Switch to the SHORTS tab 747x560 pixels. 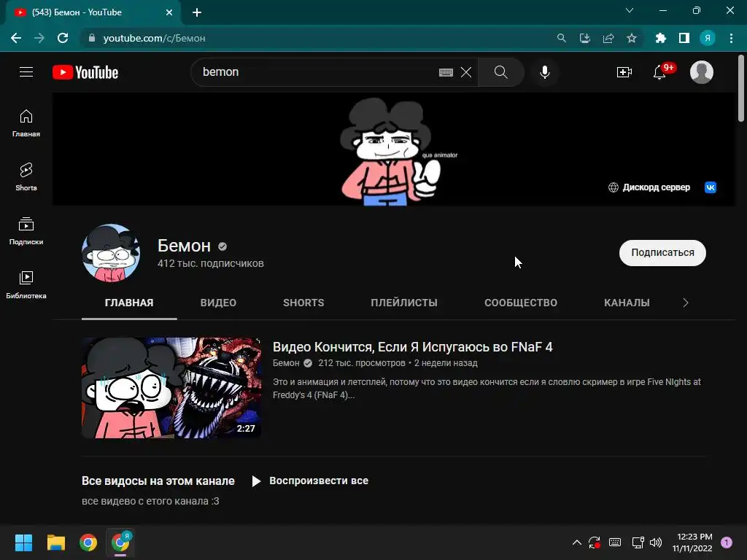303,303
